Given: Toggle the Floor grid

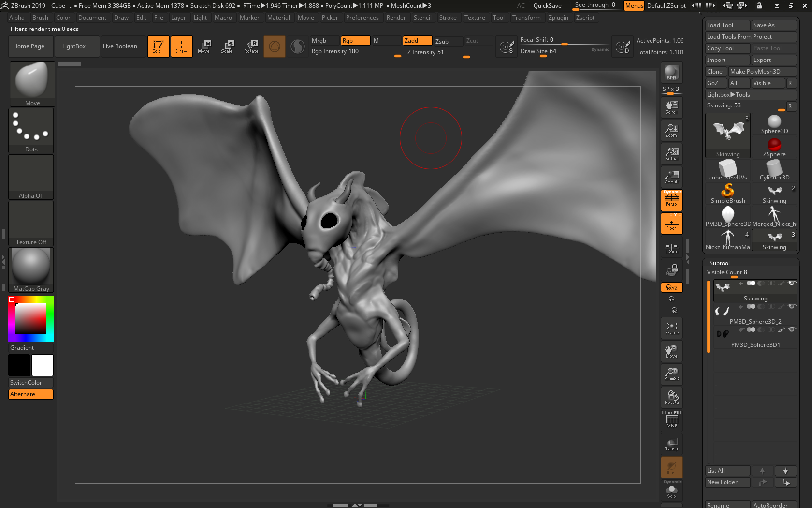Looking at the screenshot, I should click(671, 224).
